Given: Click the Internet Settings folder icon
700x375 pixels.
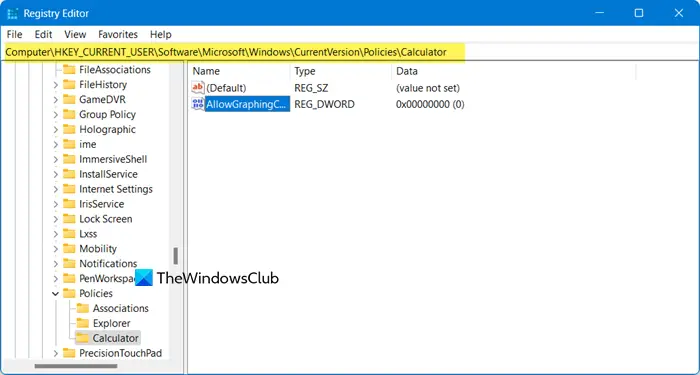Looking at the screenshot, I should pyautogui.click(x=69, y=189).
